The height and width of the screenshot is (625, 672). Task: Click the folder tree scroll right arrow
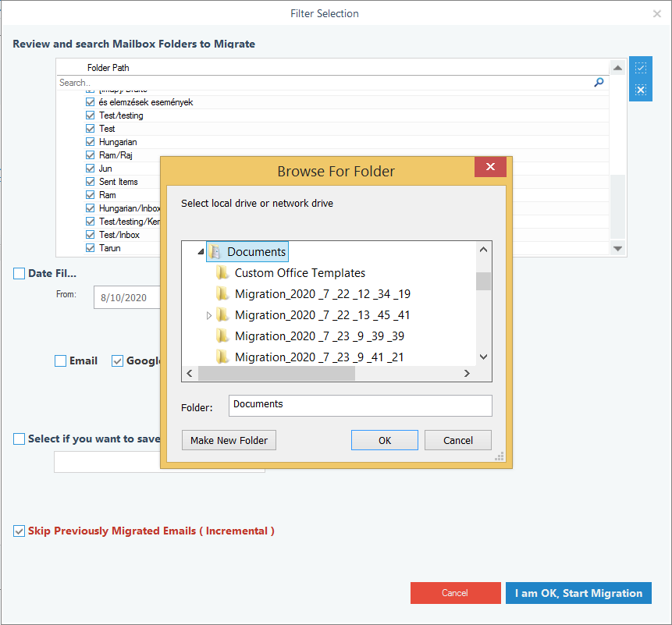point(467,373)
